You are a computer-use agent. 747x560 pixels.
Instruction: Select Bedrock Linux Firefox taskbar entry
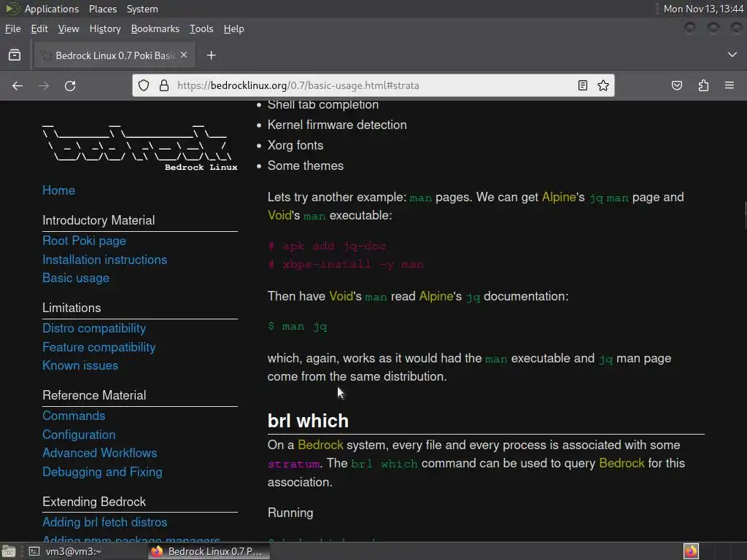pos(208,551)
